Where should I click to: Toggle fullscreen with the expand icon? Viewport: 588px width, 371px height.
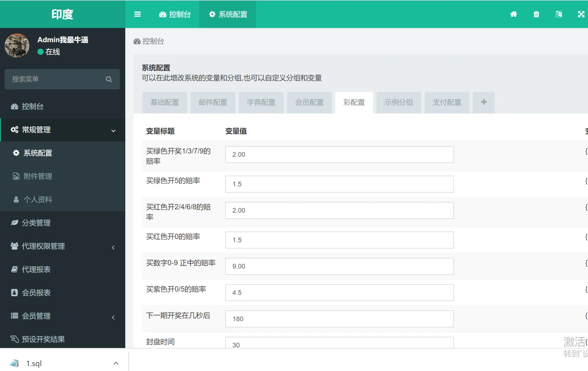581,14
